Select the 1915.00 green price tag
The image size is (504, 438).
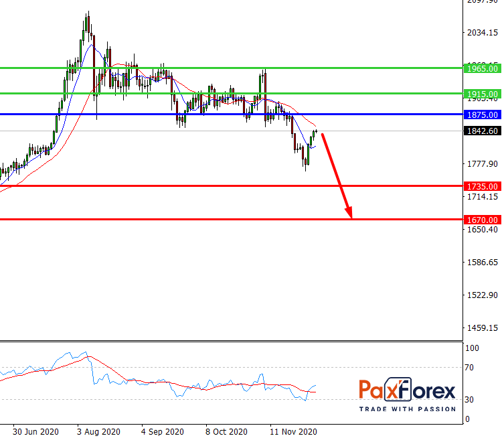point(482,94)
